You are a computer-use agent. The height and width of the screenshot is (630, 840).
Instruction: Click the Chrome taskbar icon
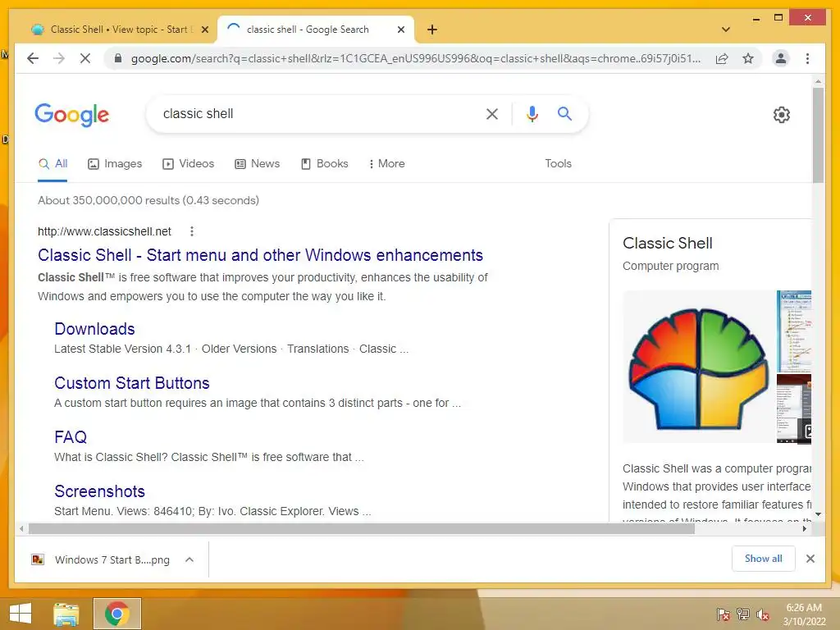pyautogui.click(x=116, y=614)
